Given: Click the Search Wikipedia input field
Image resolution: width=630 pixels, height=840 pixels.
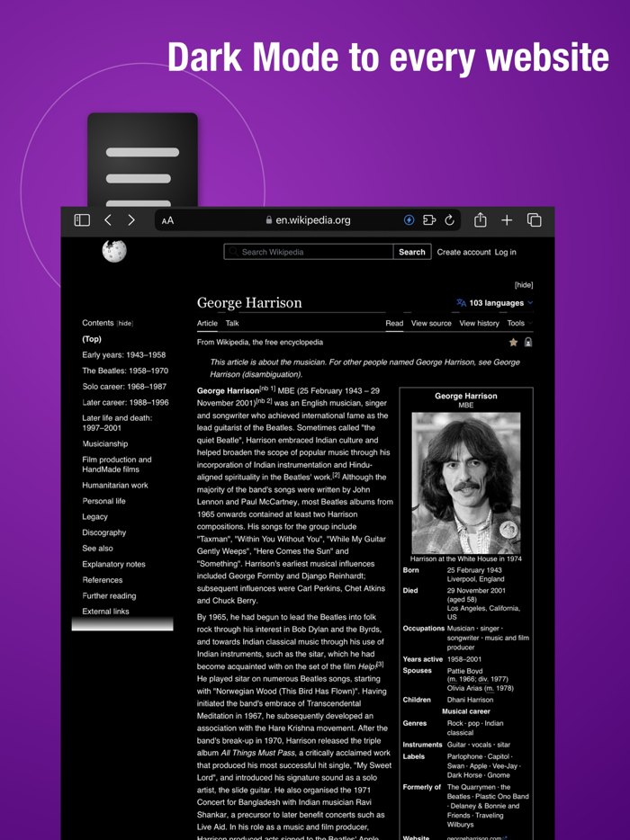Looking at the screenshot, I should 309,252.
